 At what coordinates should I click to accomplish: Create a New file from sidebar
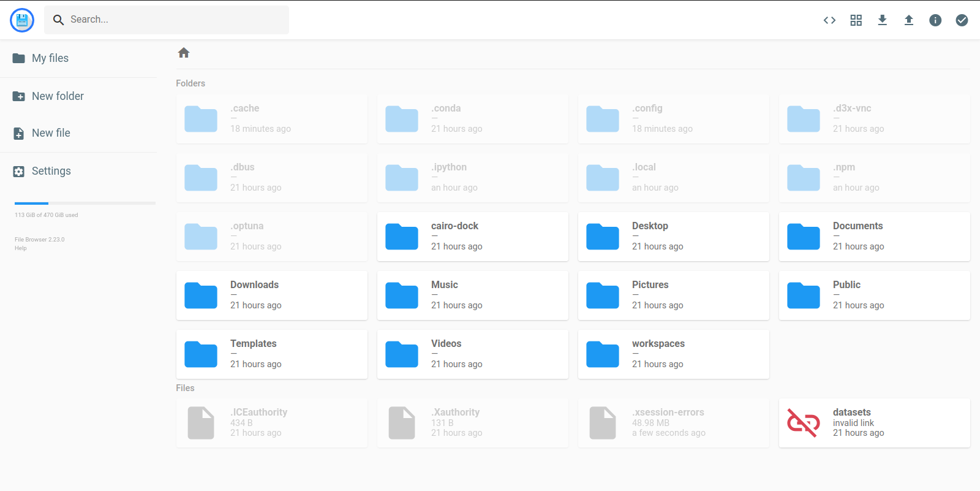(x=51, y=133)
